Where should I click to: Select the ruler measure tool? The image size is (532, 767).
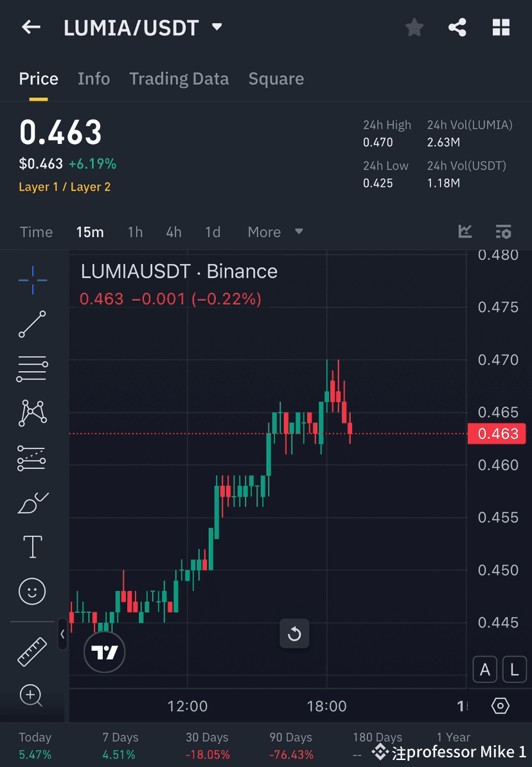point(32,651)
